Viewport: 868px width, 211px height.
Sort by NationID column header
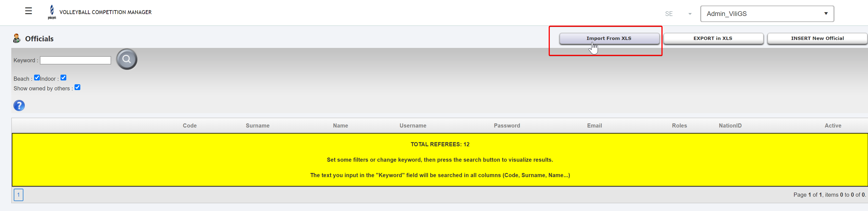730,126
